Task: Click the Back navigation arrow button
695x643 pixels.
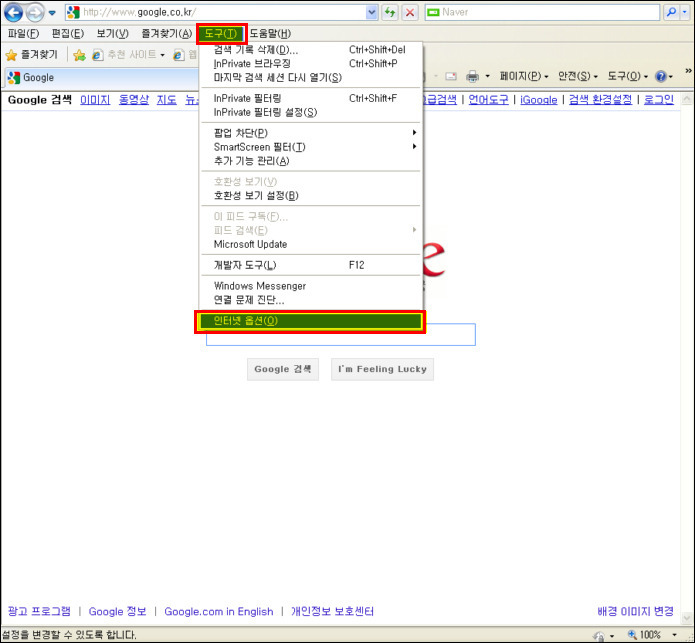Action: (x=13, y=12)
